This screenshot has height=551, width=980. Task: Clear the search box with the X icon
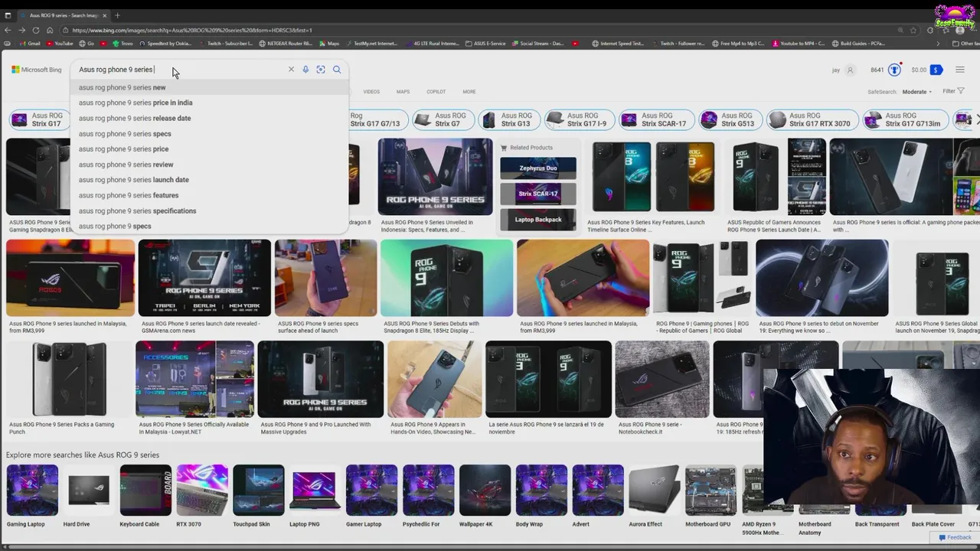tap(291, 70)
